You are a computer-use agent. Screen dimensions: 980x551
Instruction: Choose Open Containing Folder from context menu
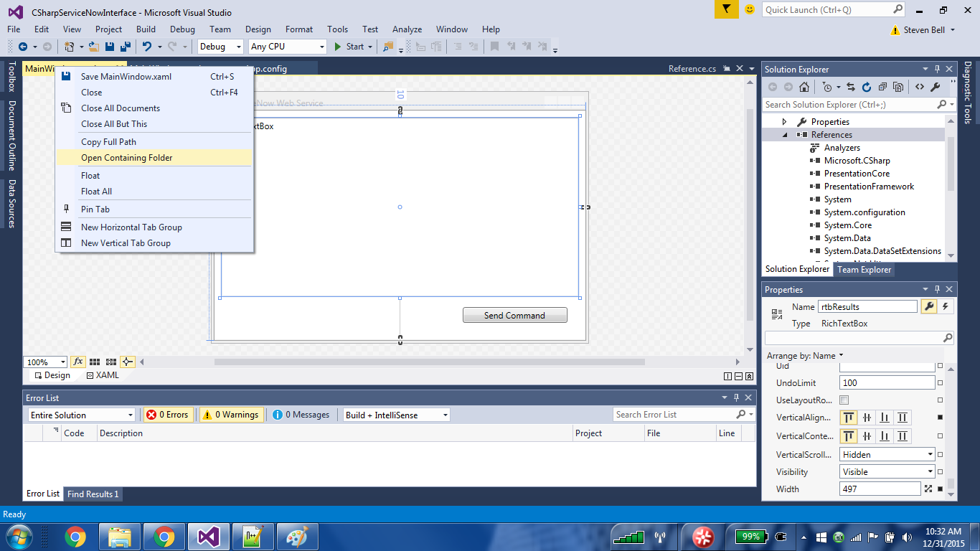pyautogui.click(x=127, y=158)
